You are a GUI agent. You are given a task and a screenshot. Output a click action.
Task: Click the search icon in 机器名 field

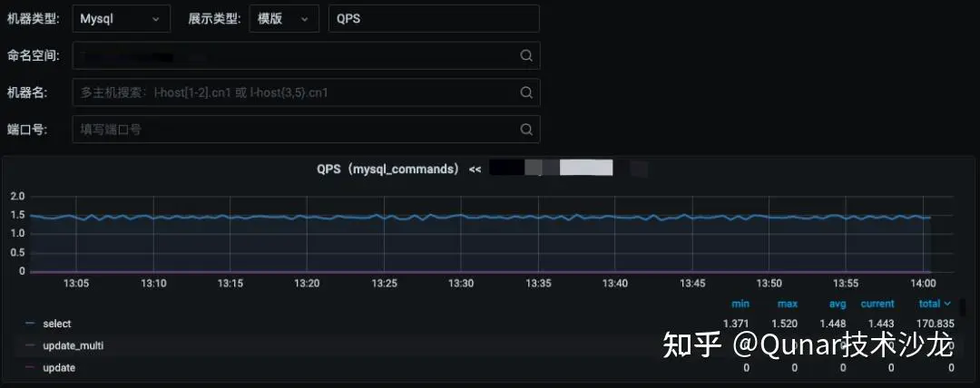(525, 92)
